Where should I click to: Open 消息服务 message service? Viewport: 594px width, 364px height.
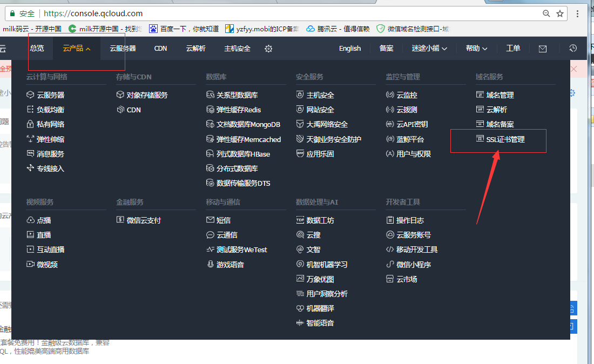45,154
